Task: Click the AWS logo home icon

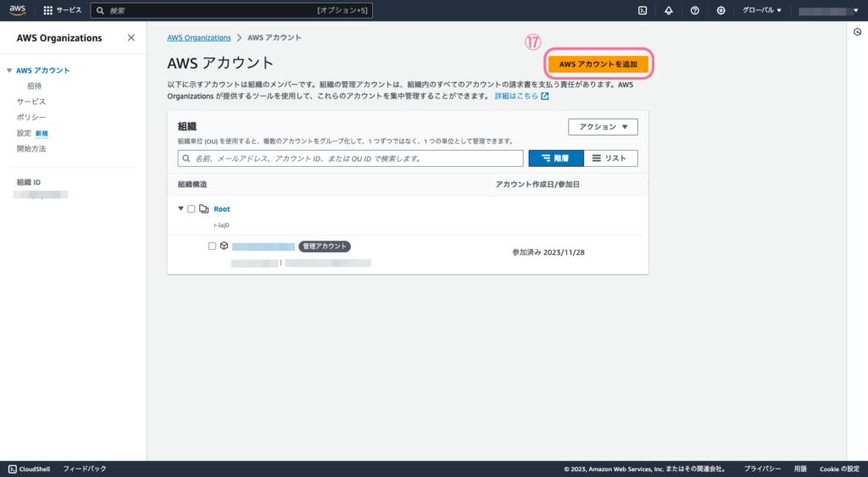Action: point(18,10)
